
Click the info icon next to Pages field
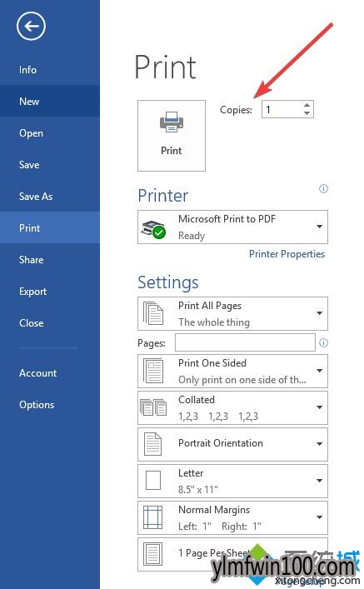(323, 342)
